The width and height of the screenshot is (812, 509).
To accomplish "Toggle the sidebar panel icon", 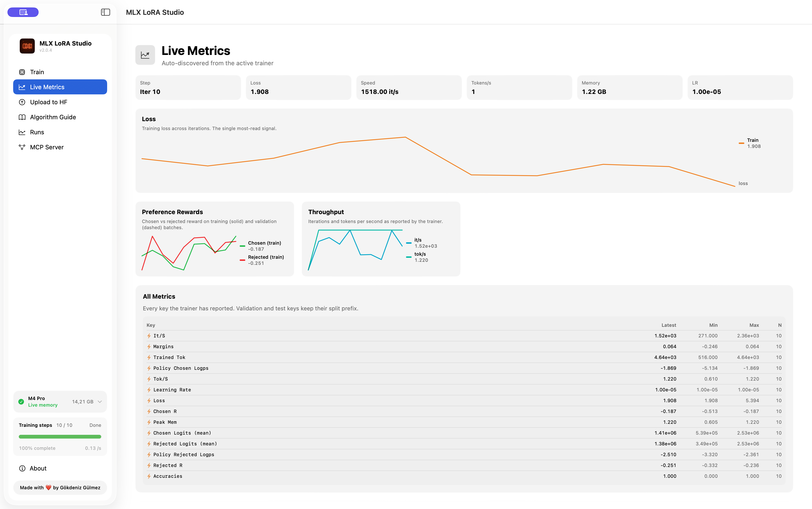I will (105, 12).
